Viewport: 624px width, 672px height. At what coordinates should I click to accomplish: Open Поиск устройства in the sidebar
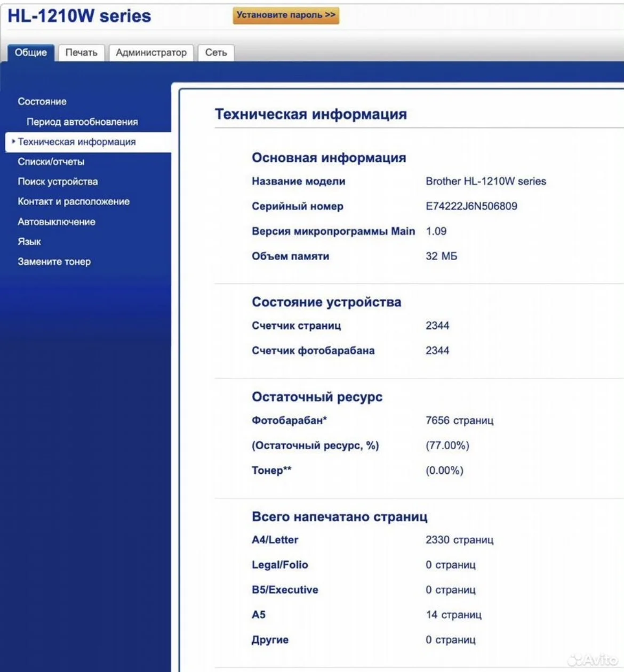58,181
